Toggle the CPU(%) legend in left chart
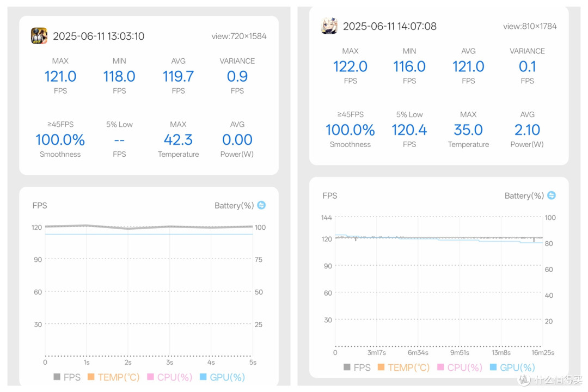Viewport: 588px width, 392px height. tap(170, 377)
